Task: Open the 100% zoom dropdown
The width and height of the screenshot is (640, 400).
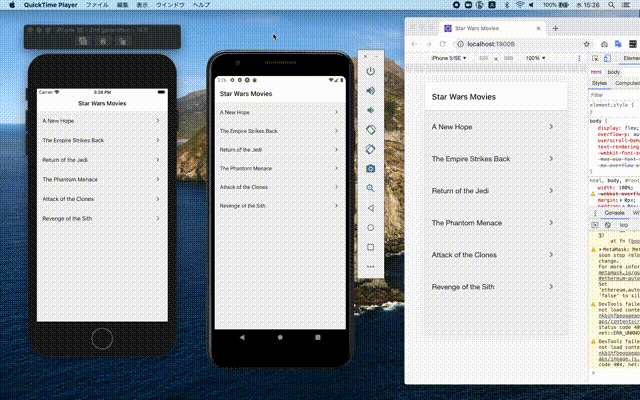Action: pos(535,58)
